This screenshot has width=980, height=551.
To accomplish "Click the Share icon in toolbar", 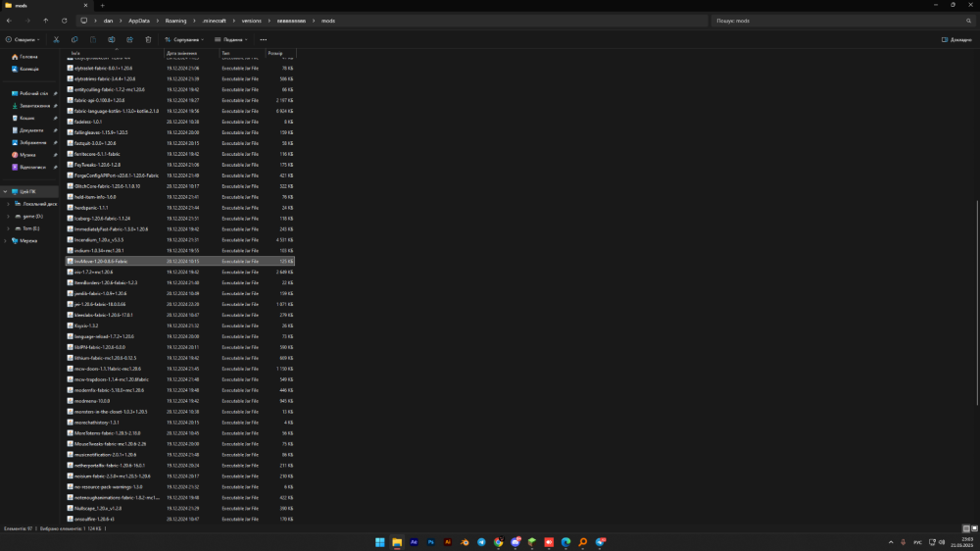I will pos(129,39).
